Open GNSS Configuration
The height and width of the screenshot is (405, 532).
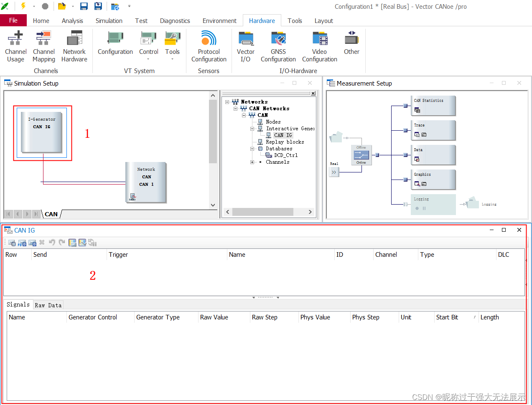click(x=278, y=46)
